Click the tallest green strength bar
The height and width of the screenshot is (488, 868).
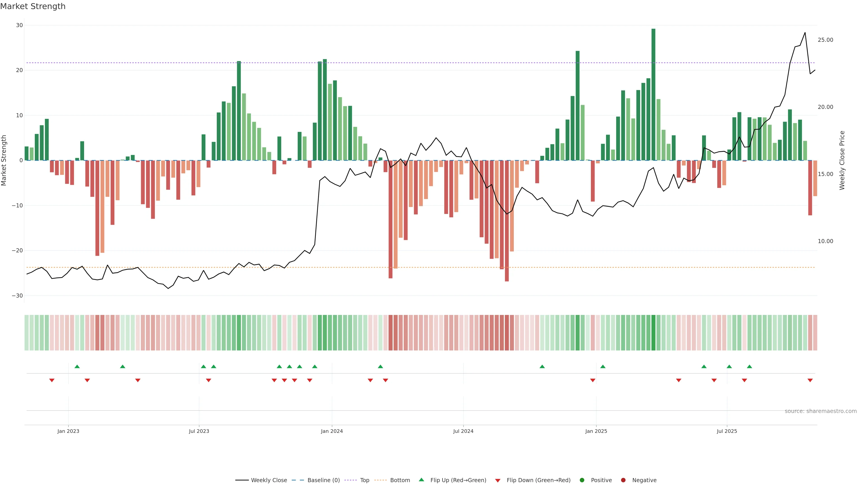coord(653,94)
